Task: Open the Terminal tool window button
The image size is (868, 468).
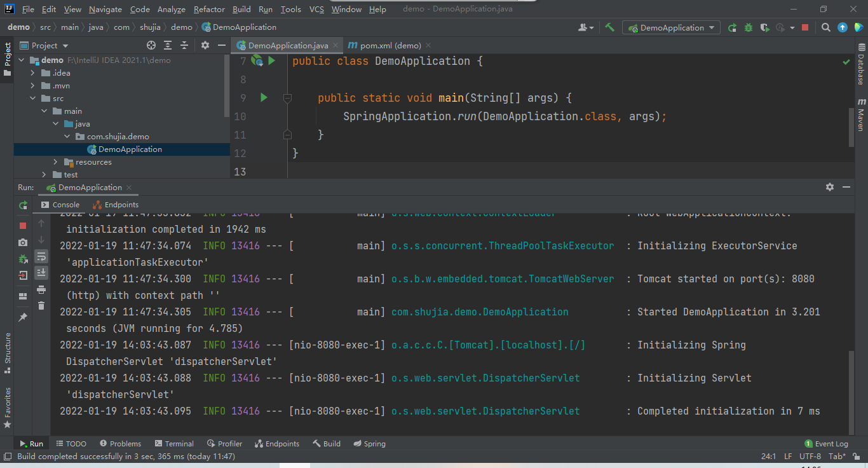Action: click(x=173, y=444)
